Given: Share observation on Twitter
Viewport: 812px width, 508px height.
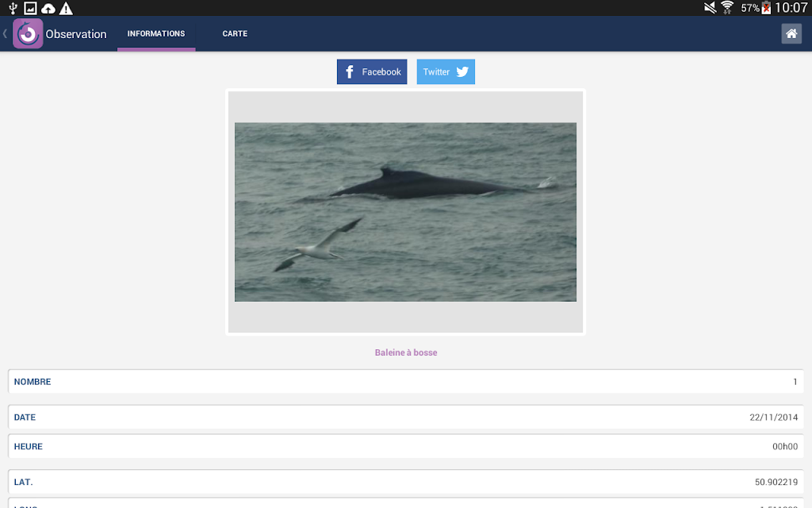Looking at the screenshot, I should pyautogui.click(x=446, y=71).
